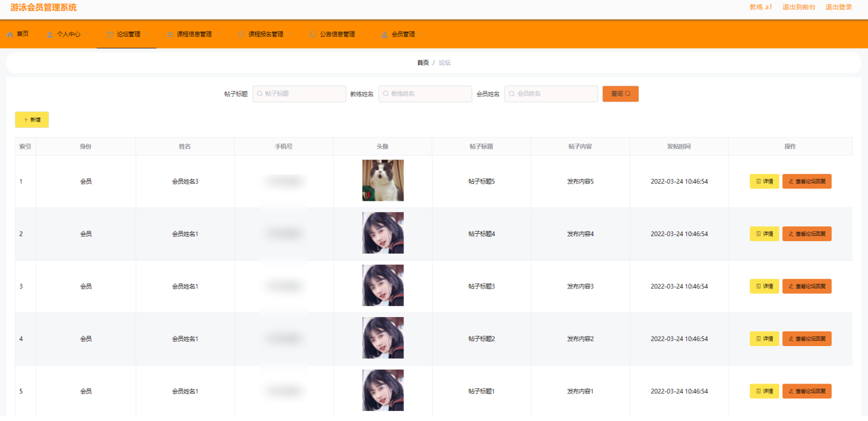868x421 pixels.
Task: Click the 手机号 column header
Action: (284, 147)
